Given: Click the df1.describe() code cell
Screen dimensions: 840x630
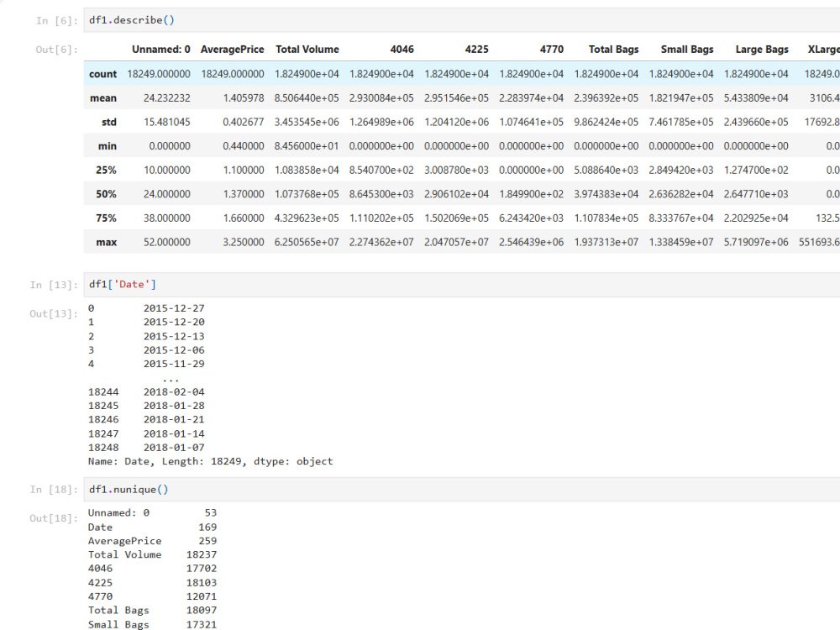Looking at the screenshot, I should pyautogui.click(x=462, y=20).
